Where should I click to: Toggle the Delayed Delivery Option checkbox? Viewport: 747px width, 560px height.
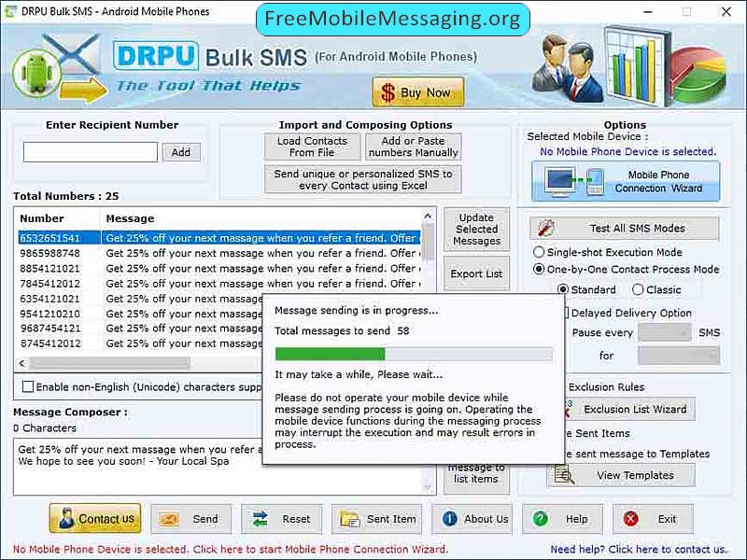[567, 313]
